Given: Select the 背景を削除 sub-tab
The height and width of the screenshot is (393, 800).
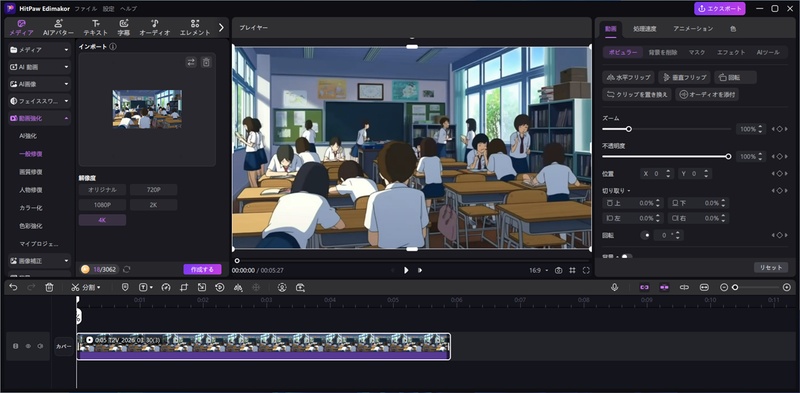Looking at the screenshot, I should coord(663,52).
